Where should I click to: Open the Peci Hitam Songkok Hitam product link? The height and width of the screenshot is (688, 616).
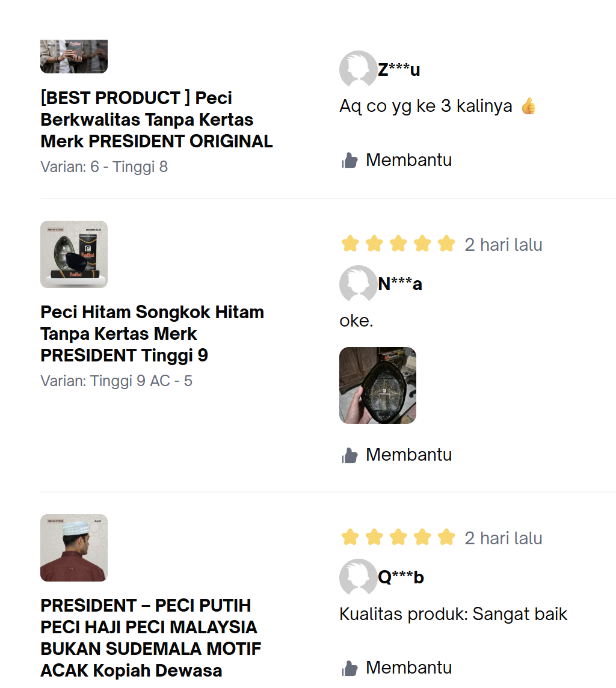tap(152, 333)
